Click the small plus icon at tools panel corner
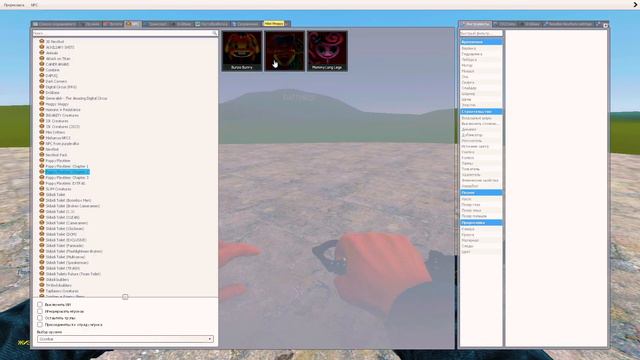Image resolution: width=640 pixels, height=360 pixels. [x=605, y=25]
